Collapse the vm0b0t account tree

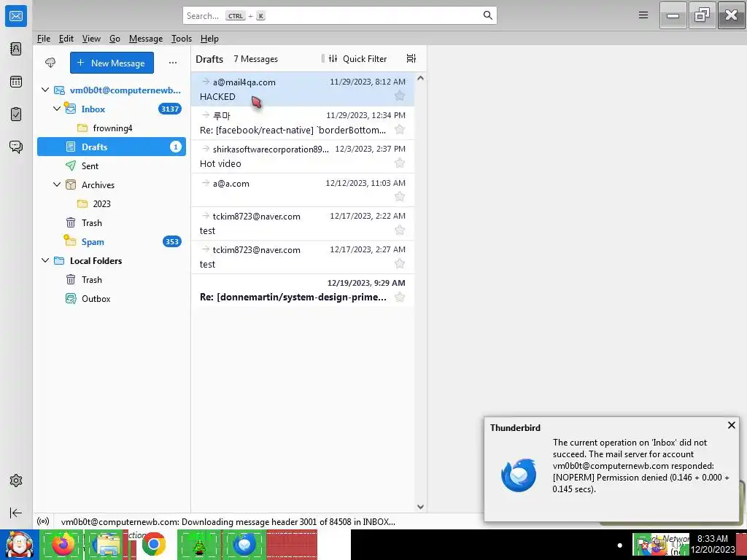pos(45,90)
